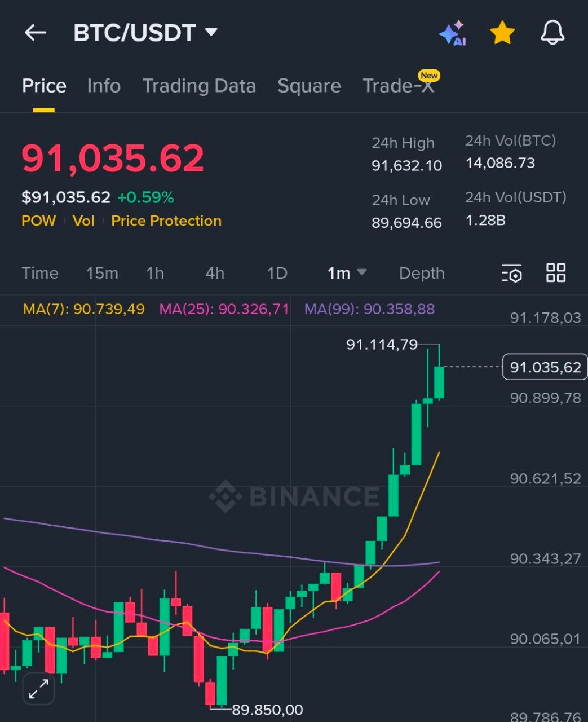Open the Trading Data tab

tap(199, 86)
